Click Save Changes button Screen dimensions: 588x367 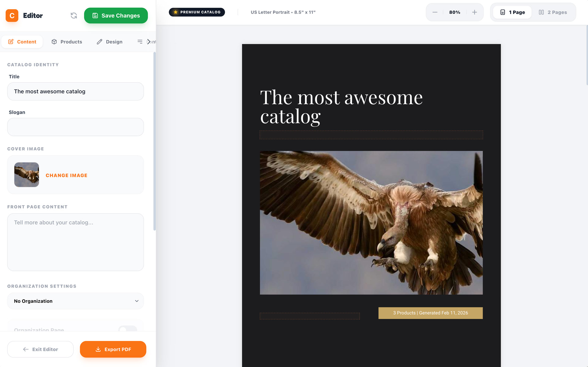[116, 16]
